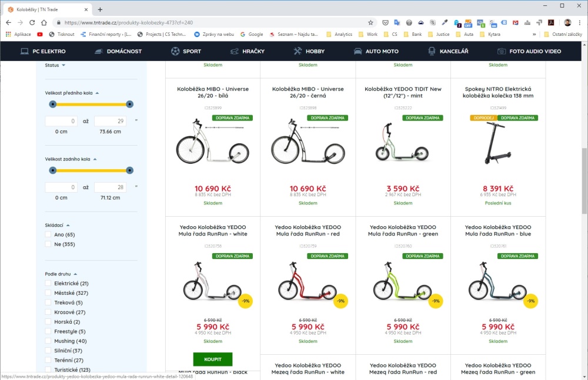
Task: Open KANCELÁŘ category menu
Action: [448, 51]
